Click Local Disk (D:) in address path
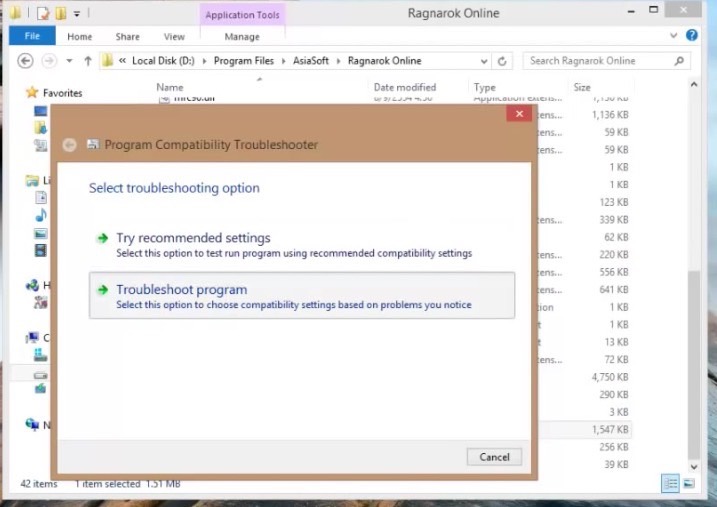 [x=163, y=61]
